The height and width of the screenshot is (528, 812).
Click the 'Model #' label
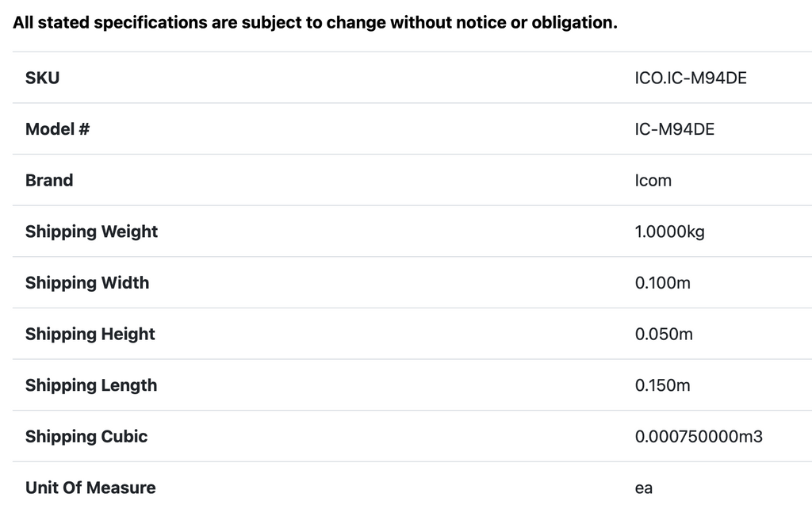click(x=57, y=129)
